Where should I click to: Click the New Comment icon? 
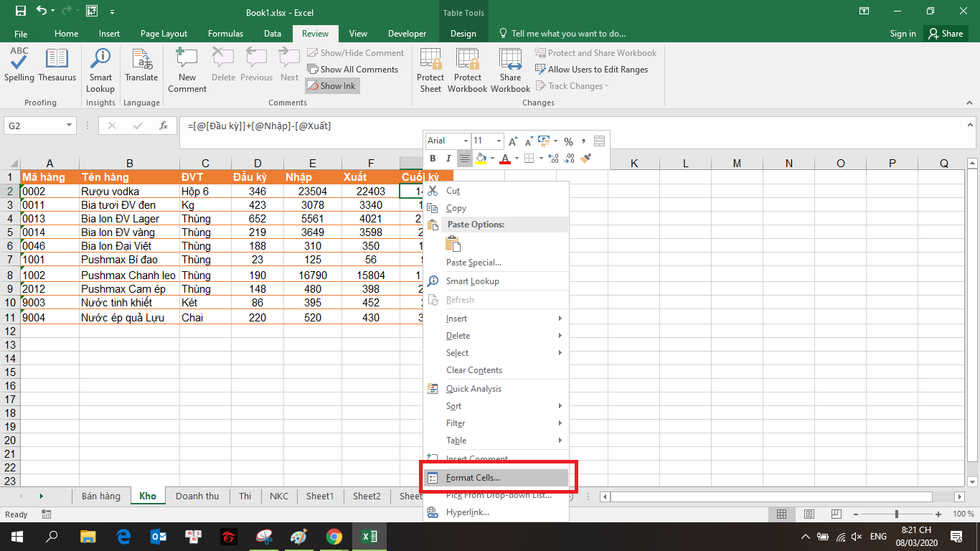[187, 70]
